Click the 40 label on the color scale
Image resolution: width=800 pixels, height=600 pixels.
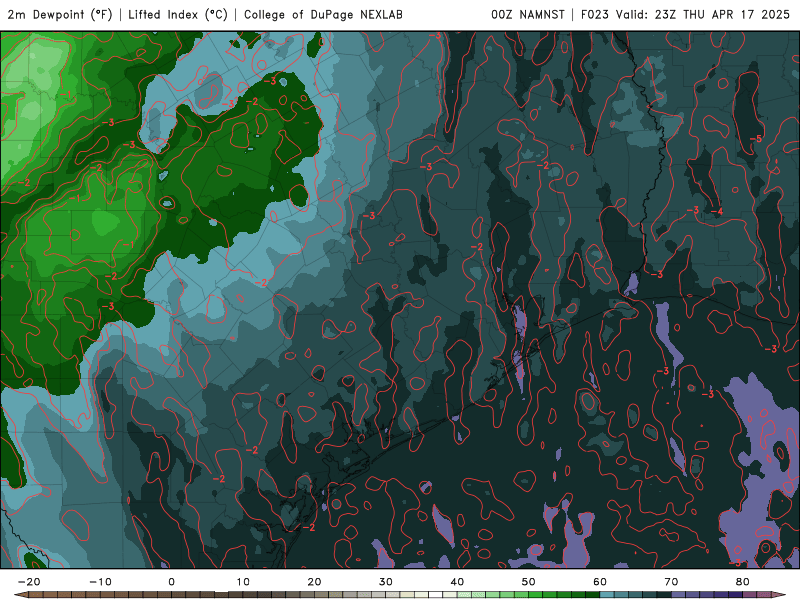457,582
